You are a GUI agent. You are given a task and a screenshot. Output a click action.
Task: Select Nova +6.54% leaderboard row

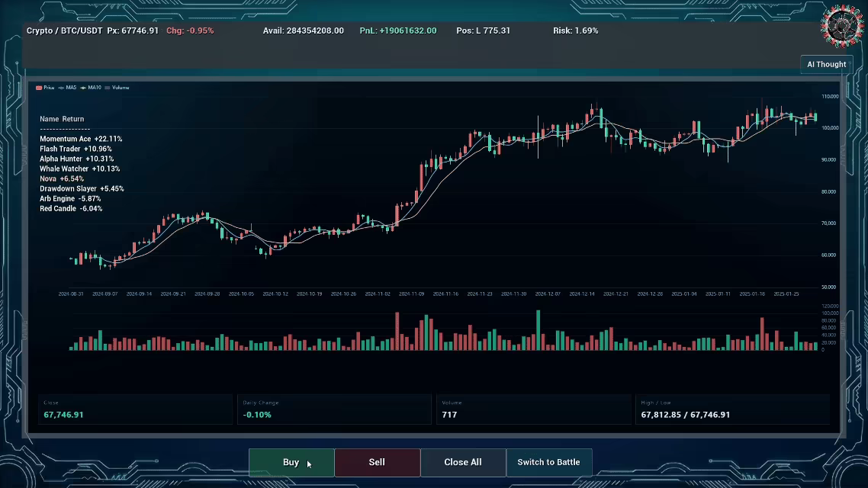click(x=62, y=178)
